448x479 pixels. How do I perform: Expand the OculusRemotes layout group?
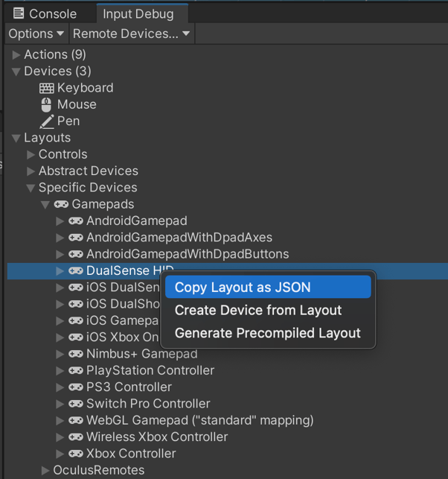(x=45, y=470)
